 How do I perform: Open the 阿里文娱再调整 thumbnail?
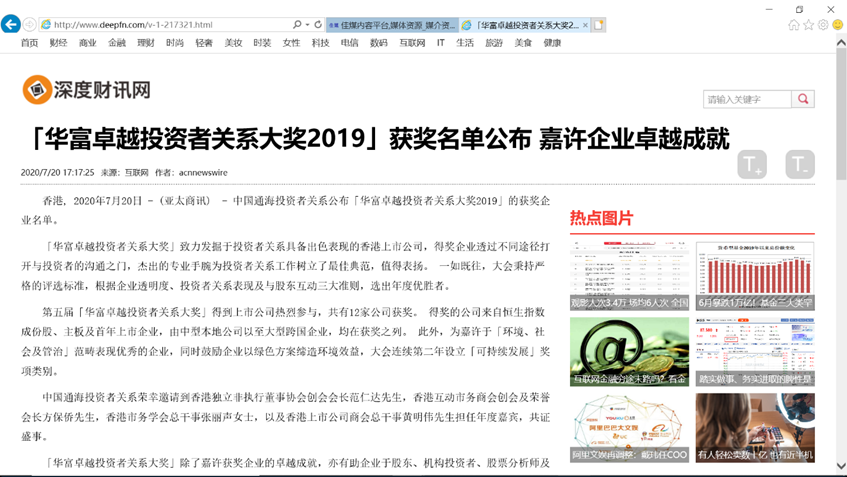tap(629, 428)
